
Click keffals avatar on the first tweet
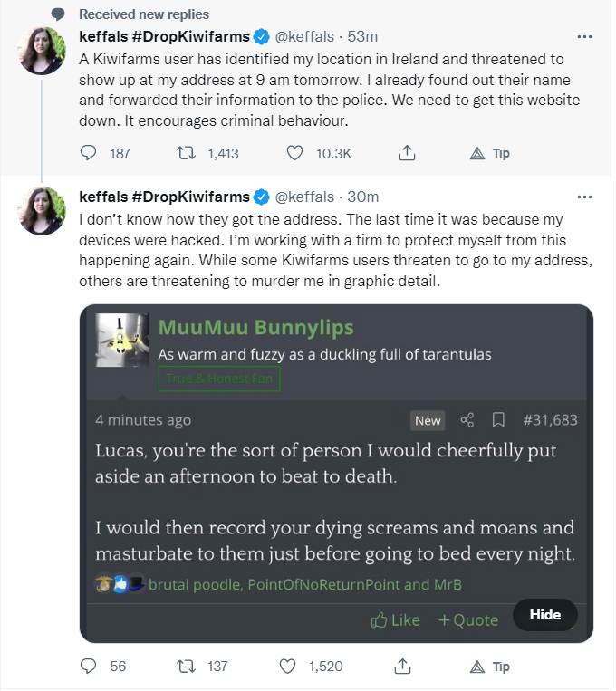click(43, 51)
